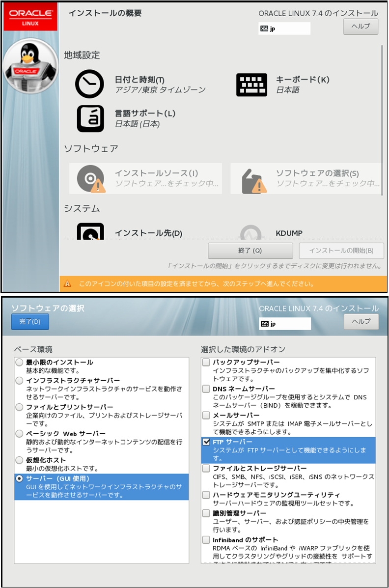Check the メールサーバー checkbox
Image resolution: width=389 pixels, height=588 pixels.
coord(206,415)
